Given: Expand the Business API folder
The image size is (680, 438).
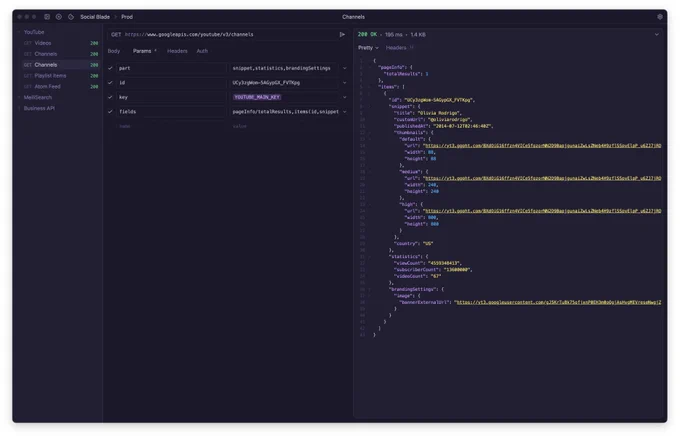Looking at the screenshot, I should point(19,108).
